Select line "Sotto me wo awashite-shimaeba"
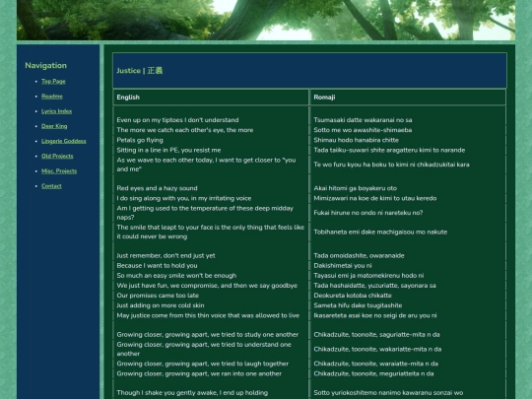The width and height of the screenshot is (532, 399). click(x=363, y=130)
